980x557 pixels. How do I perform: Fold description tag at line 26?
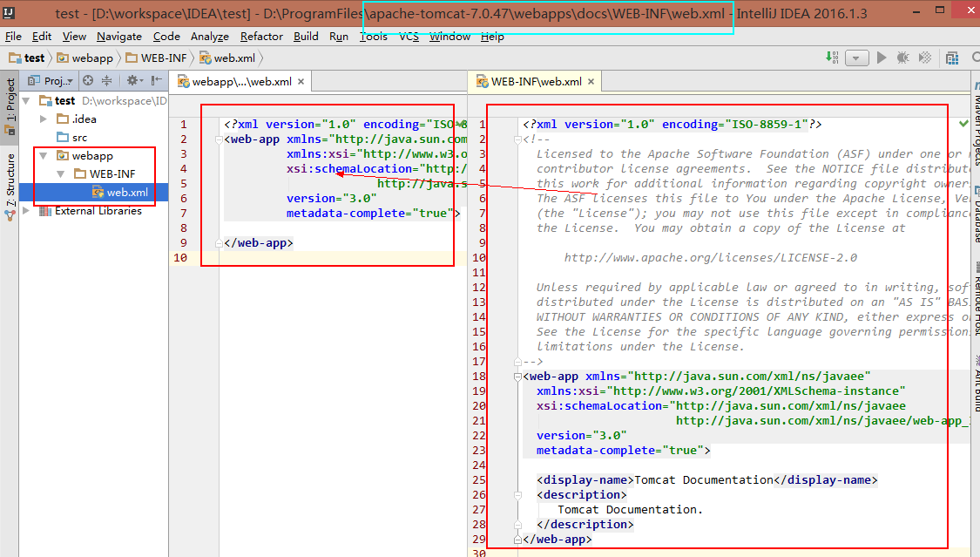pos(517,495)
